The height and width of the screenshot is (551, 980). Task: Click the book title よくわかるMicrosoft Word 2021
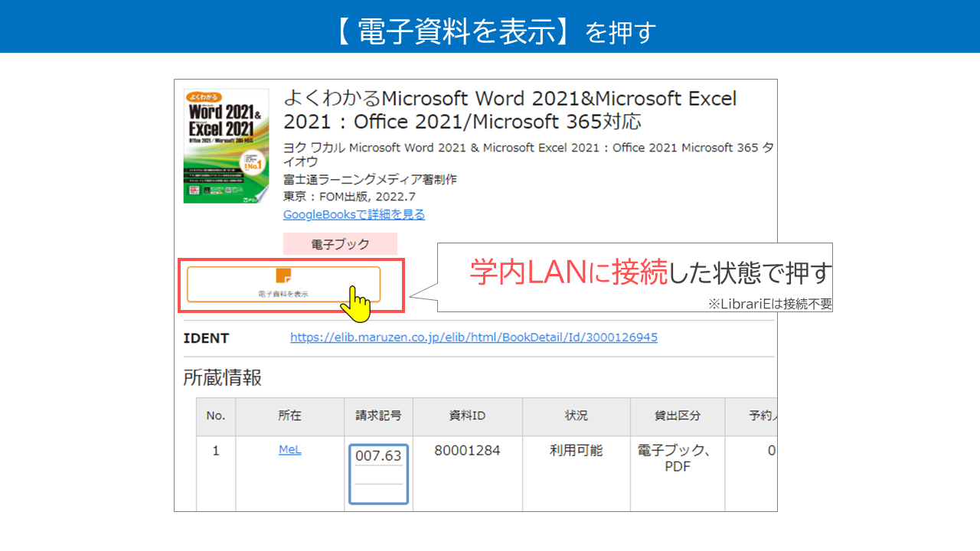point(510,109)
